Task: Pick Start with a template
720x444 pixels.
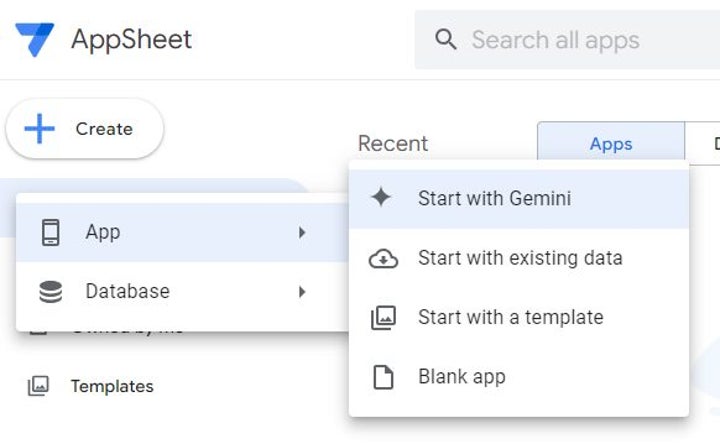Action: (x=510, y=318)
